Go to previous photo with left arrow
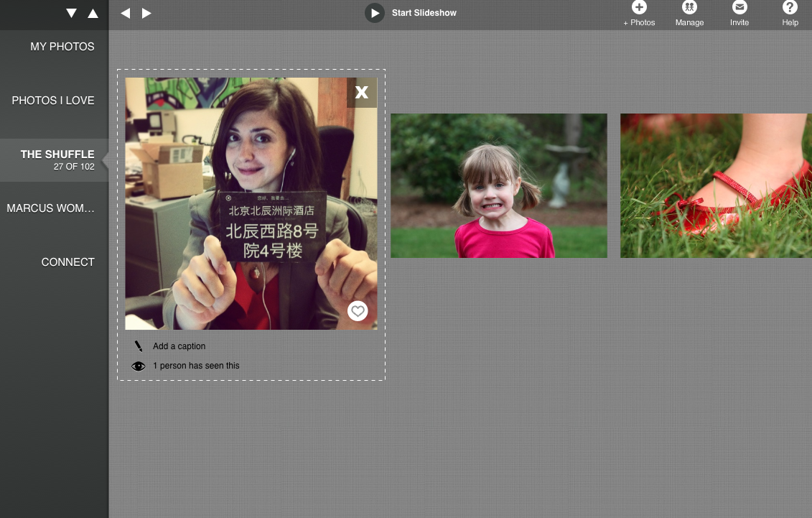Screen dimensions: 812x518 tap(125, 13)
